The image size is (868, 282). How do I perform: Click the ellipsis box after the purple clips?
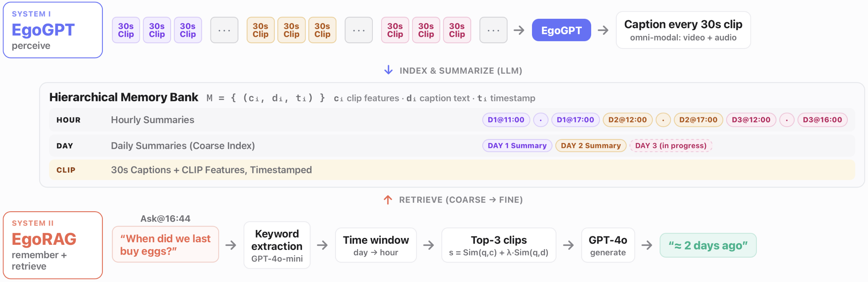[x=224, y=30]
